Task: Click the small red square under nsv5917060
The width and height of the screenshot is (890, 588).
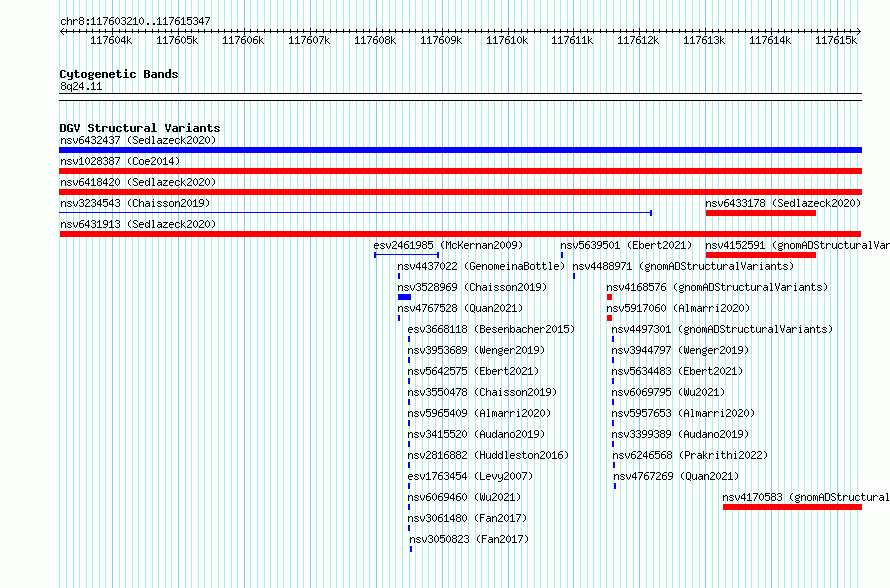Action: 609,318
